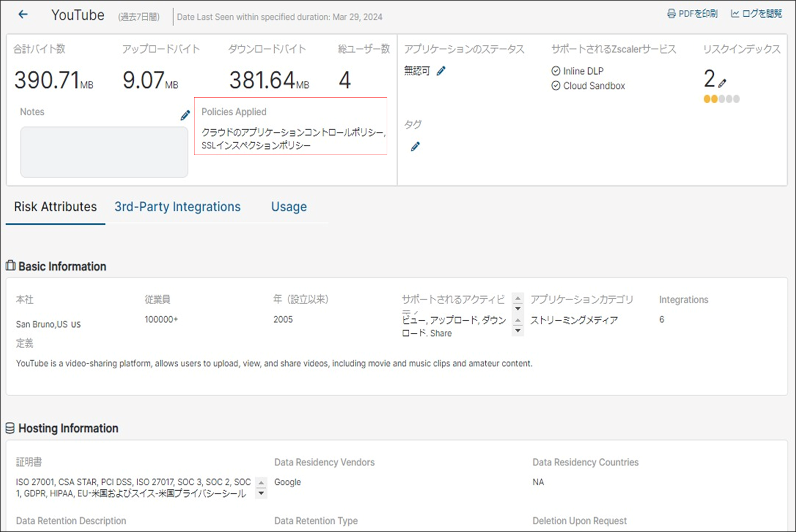Click inside the Notes text box
Viewport: 796px width, 532px height.
point(104,152)
